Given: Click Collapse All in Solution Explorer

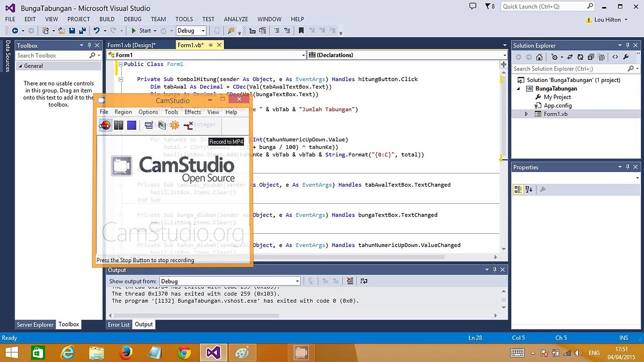Looking at the screenshot, I should [x=591, y=57].
